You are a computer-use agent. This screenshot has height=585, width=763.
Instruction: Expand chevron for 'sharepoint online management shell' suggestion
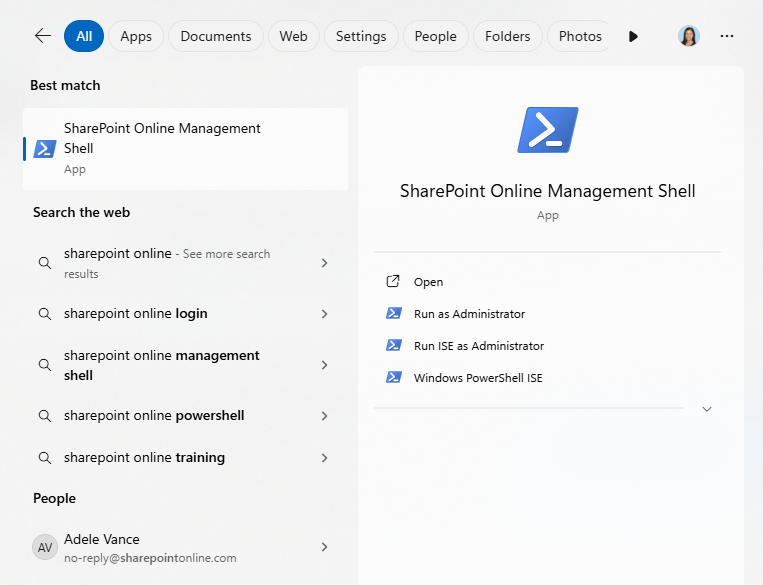click(x=325, y=365)
